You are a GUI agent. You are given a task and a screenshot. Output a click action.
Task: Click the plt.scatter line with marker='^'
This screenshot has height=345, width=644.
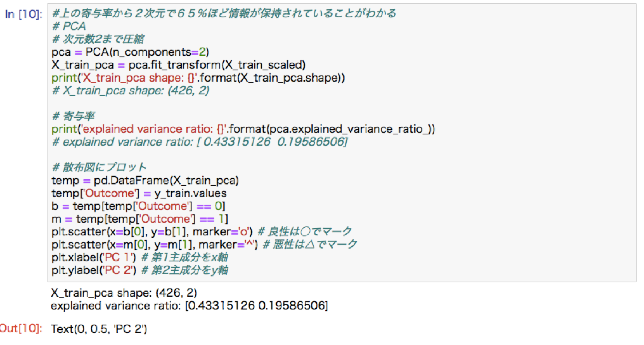pyautogui.click(x=204, y=244)
